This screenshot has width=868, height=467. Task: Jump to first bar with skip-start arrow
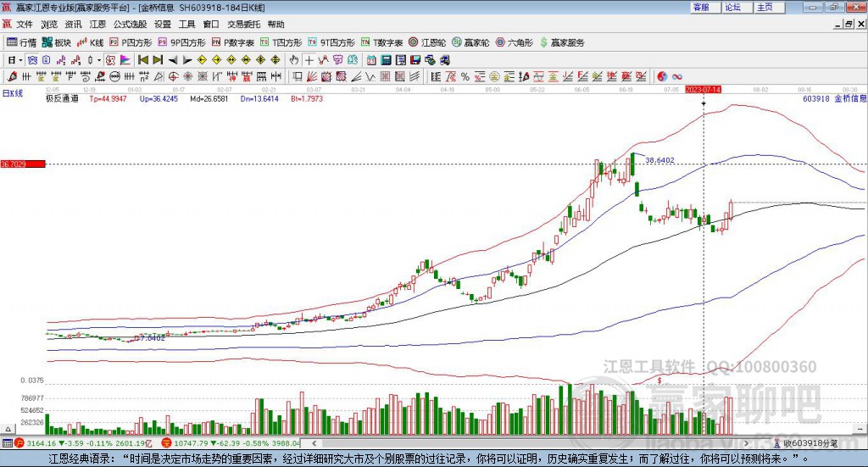[x=142, y=60]
